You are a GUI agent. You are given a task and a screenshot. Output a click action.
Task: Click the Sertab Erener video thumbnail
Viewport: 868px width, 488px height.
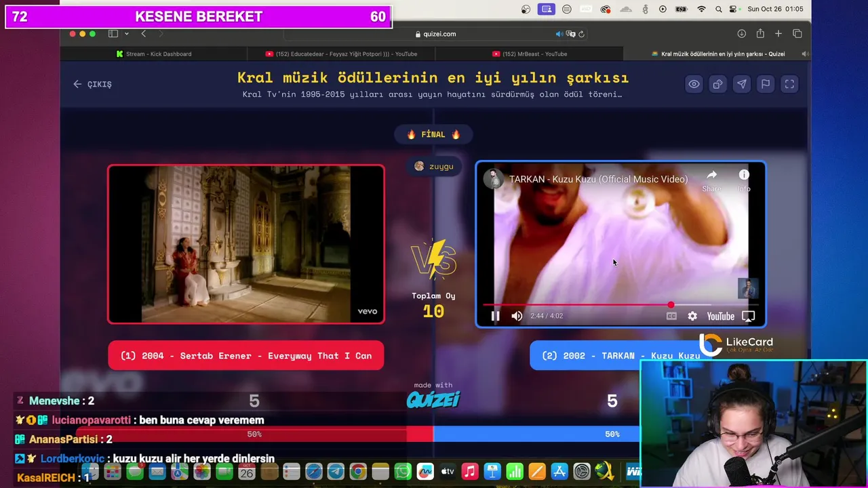point(246,244)
